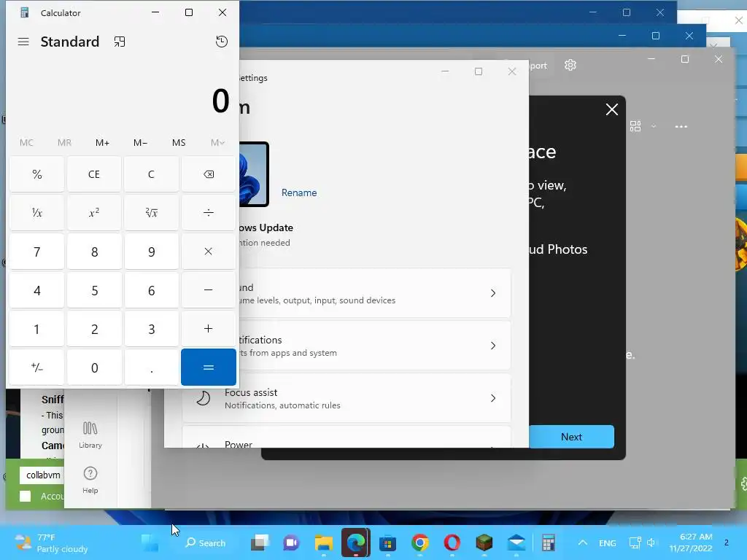Image resolution: width=747 pixels, height=560 pixels.
Task: Click the percent key in Calculator
Action: tap(36, 174)
